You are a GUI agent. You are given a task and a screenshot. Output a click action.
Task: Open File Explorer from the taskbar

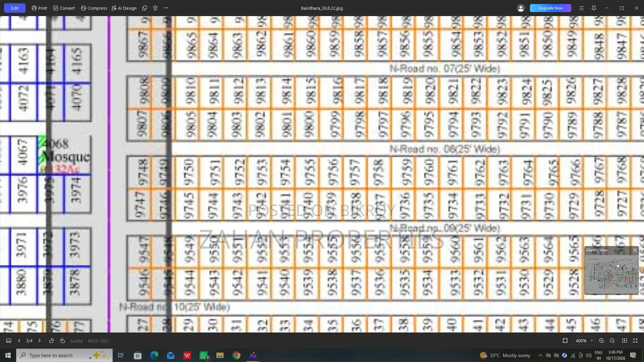point(220,355)
